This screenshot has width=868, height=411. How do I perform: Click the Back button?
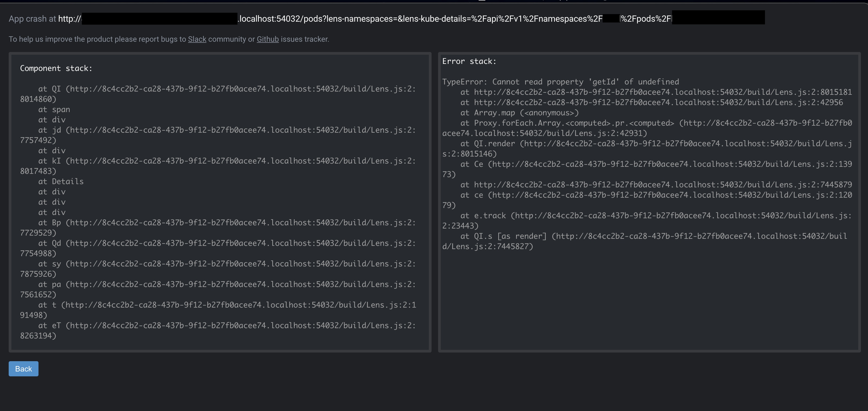pos(23,368)
